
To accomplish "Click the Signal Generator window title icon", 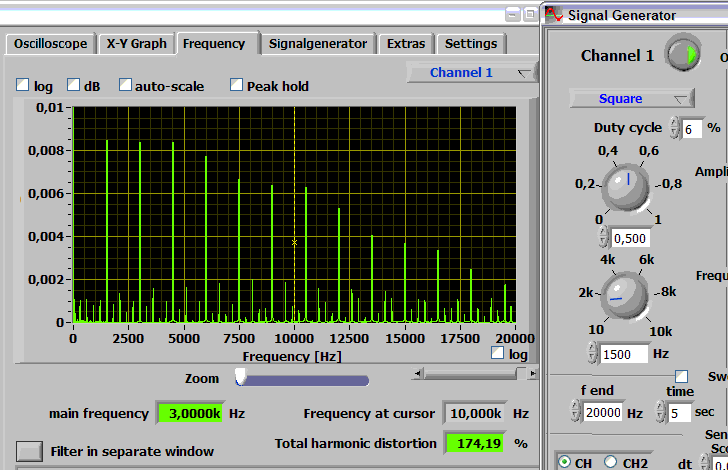I will (555, 14).
